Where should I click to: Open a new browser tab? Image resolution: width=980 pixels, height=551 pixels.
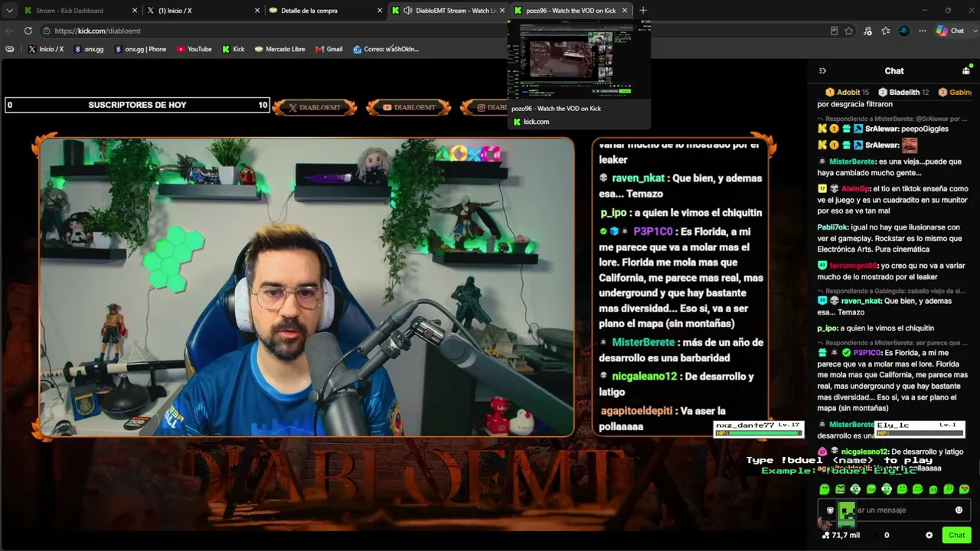tap(643, 11)
